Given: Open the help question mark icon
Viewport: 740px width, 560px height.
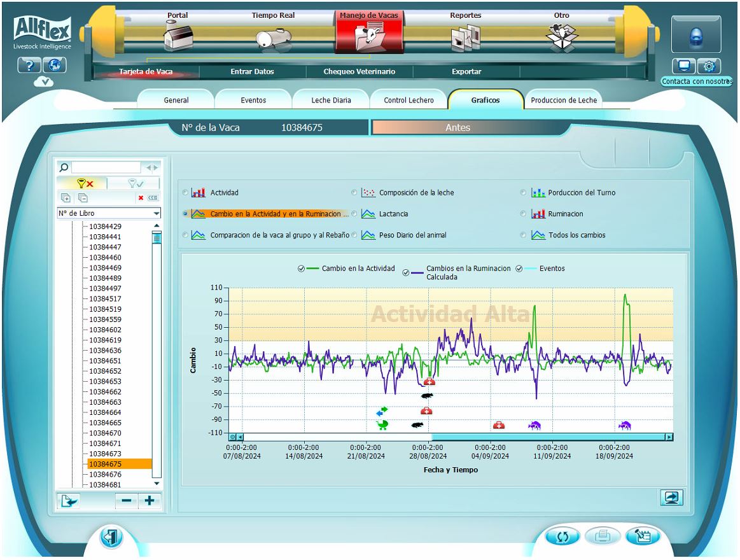Looking at the screenshot, I should click(x=29, y=65).
